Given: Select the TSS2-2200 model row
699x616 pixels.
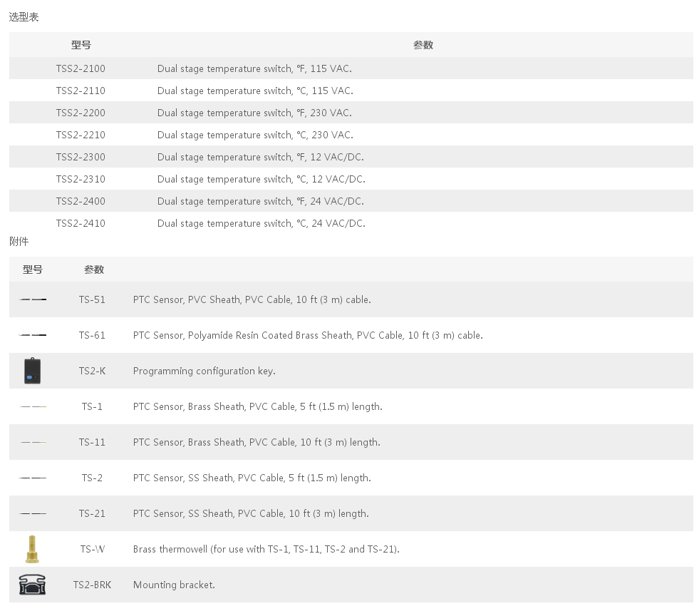Looking at the screenshot, I should click(x=351, y=113).
